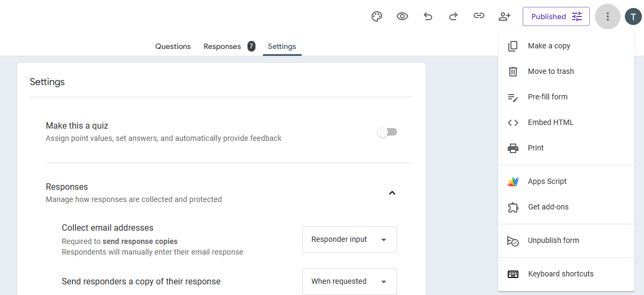The height and width of the screenshot is (295, 644).
Task: Click the Unpublish form send icon
Action: pyautogui.click(x=513, y=241)
